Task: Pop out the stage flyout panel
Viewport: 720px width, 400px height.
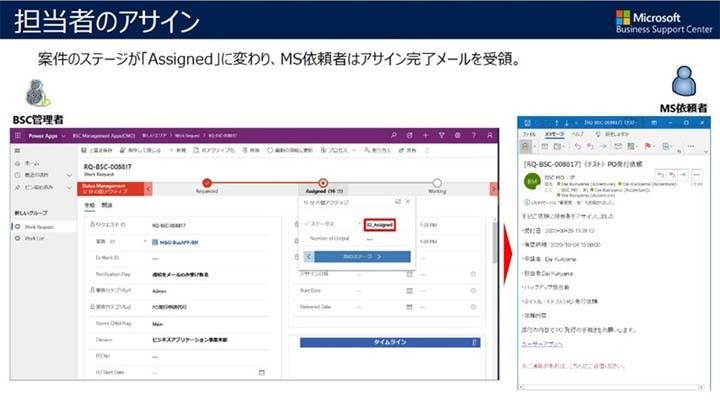Action: 398,202
